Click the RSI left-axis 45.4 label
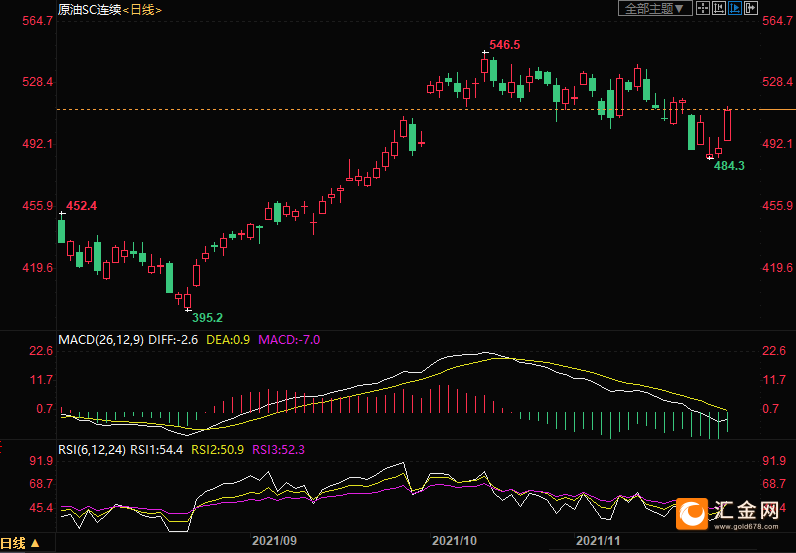 click(41, 508)
